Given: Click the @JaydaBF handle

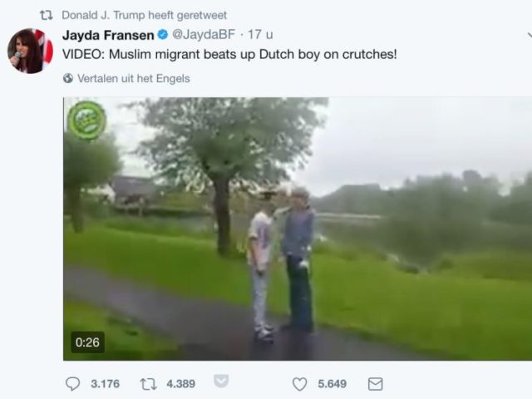Looking at the screenshot, I should tap(204, 34).
